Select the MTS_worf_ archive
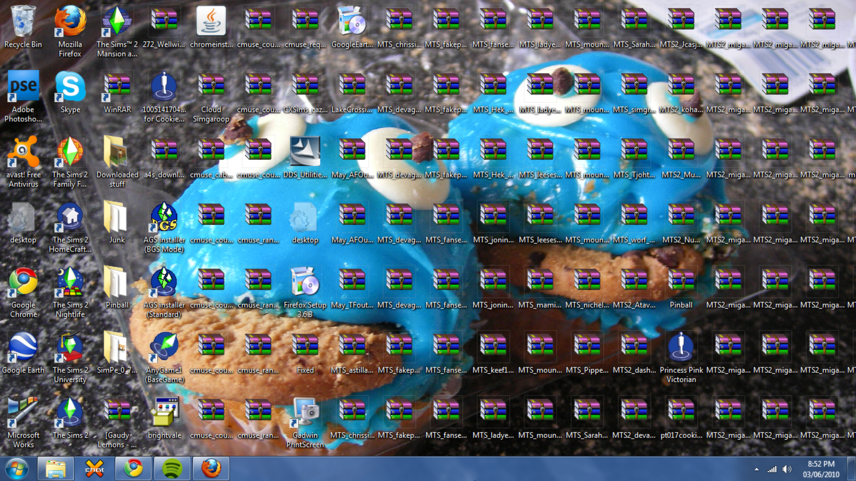 (x=633, y=222)
